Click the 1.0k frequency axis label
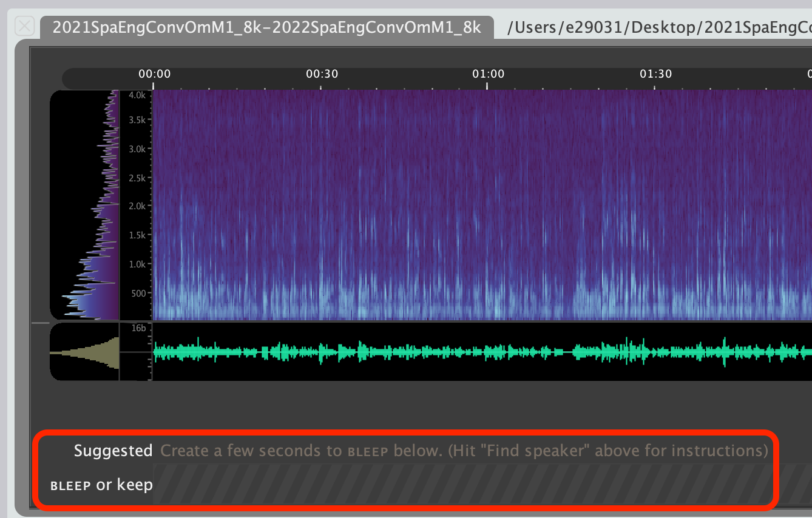Image resolution: width=812 pixels, height=518 pixels. [137, 264]
